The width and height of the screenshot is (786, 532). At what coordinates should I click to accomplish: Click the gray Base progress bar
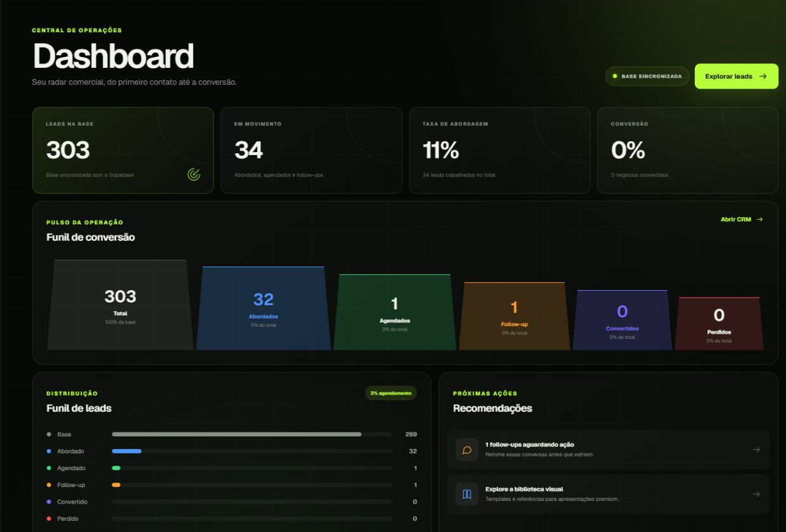[x=236, y=434]
